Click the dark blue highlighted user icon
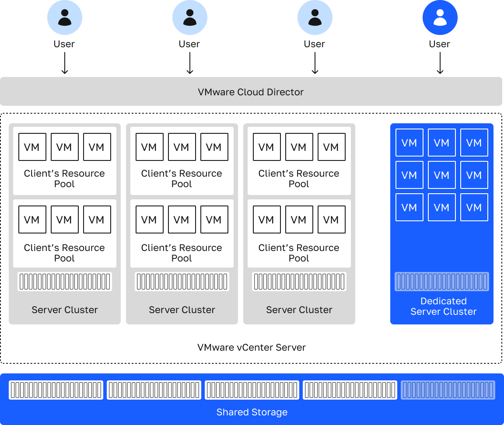Viewport: 504px width, 425px height. point(440,17)
